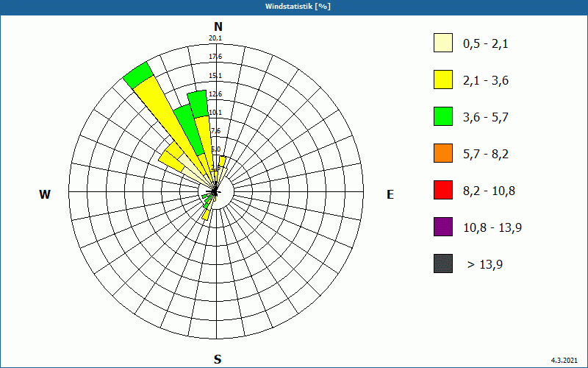The width and height of the screenshot is (588, 368).
Task: Click the E compass label
Action: (x=390, y=194)
